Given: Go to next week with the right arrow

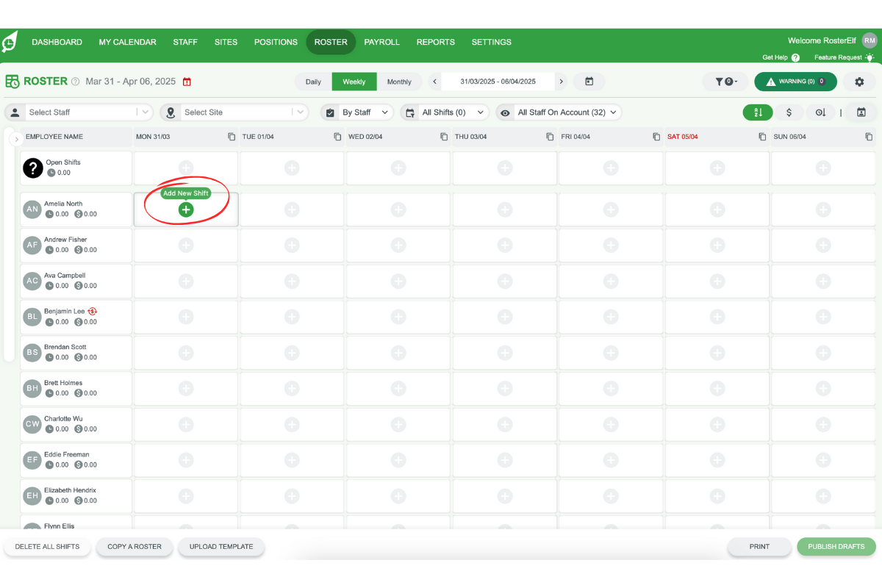Looking at the screenshot, I should pos(562,82).
